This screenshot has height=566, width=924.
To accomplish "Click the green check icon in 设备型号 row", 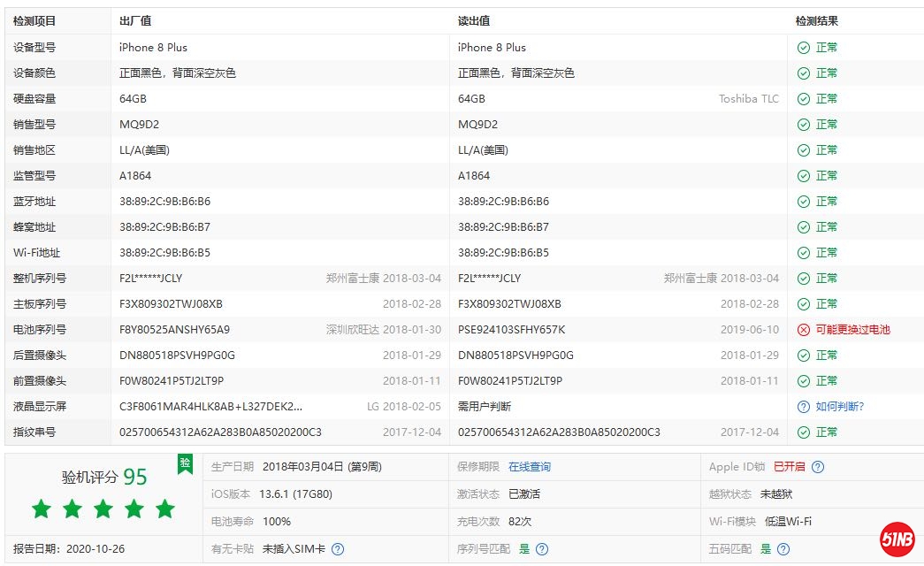I will pyautogui.click(x=803, y=48).
